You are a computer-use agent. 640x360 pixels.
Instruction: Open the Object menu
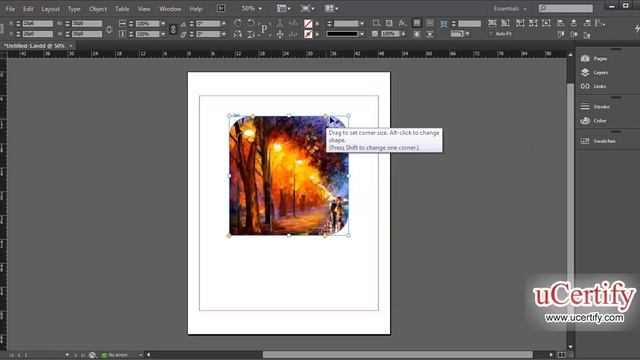click(98, 9)
